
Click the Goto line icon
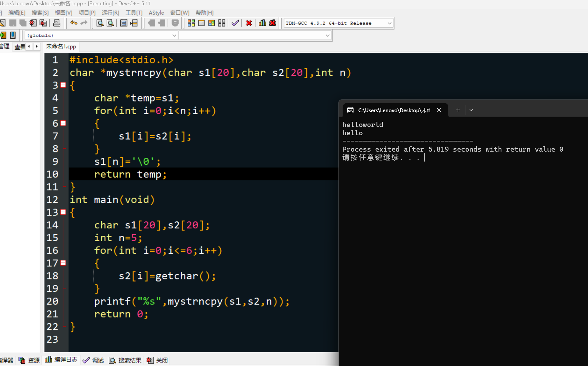pos(134,23)
